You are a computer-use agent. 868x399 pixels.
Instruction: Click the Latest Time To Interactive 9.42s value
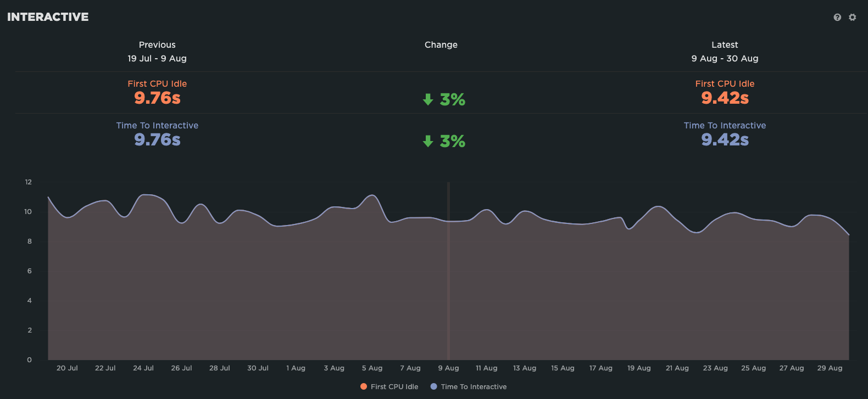[725, 140]
